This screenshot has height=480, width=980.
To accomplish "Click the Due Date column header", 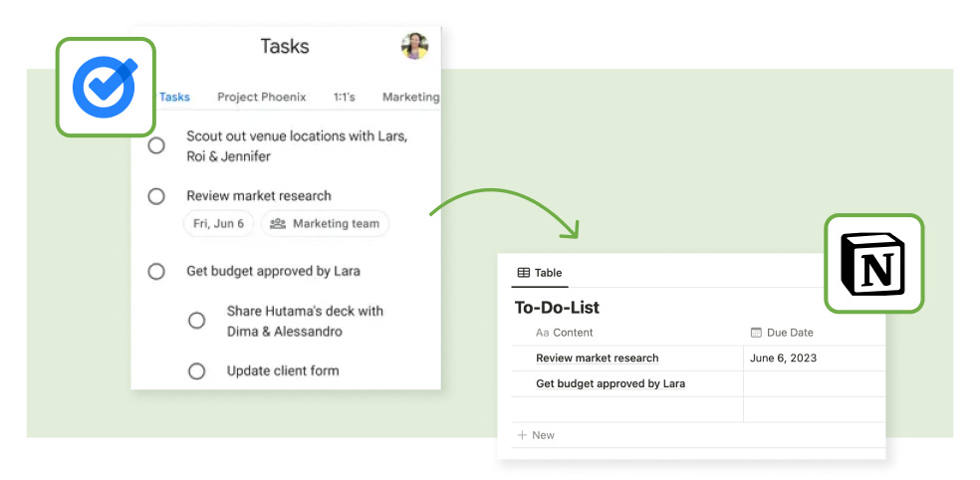I will [815, 333].
